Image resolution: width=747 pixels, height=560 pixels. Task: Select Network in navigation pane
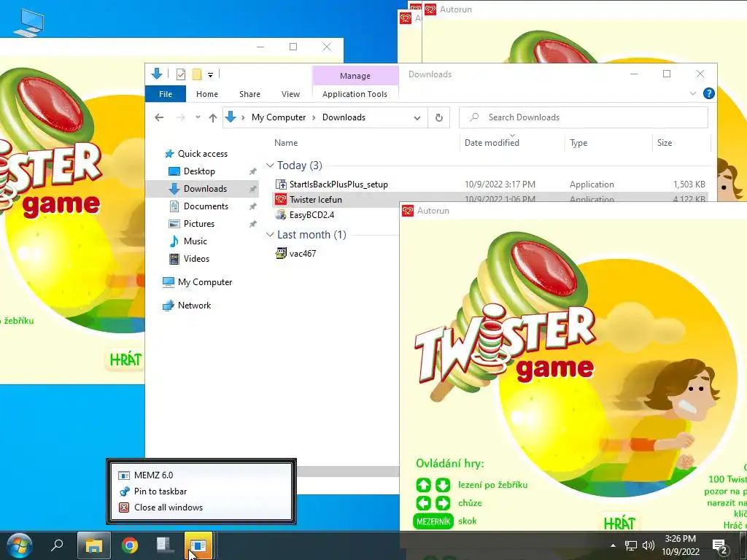tap(194, 306)
